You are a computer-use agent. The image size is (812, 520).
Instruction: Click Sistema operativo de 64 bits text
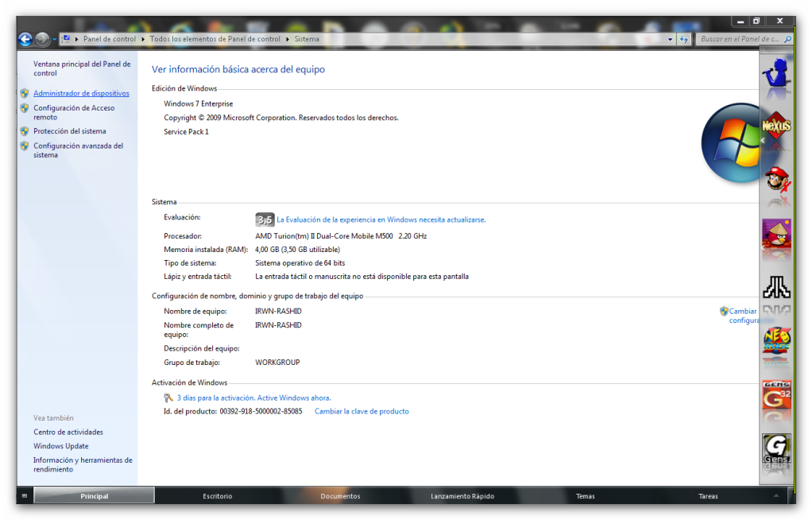click(x=300, y=263)
